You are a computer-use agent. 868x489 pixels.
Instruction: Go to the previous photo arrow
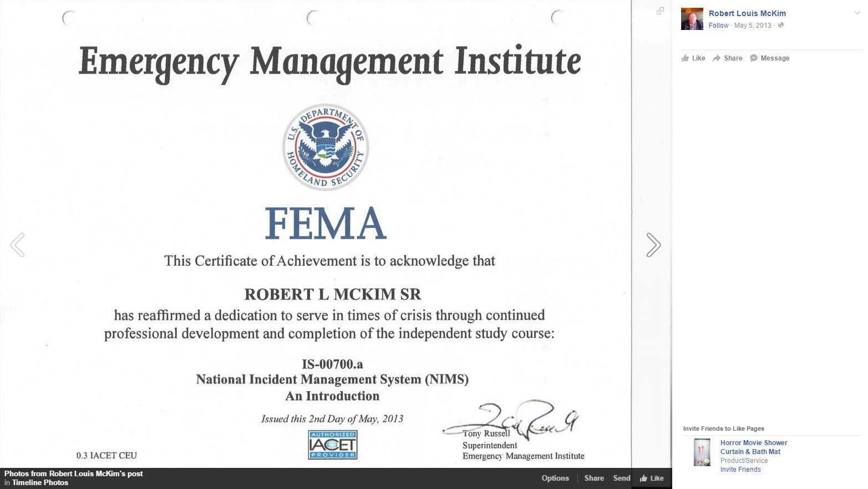point(17,245)
